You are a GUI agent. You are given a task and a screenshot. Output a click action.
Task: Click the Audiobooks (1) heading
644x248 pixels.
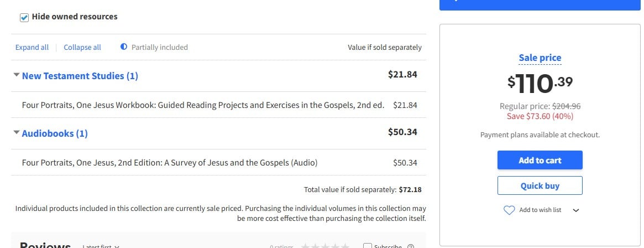pos(55,133)
